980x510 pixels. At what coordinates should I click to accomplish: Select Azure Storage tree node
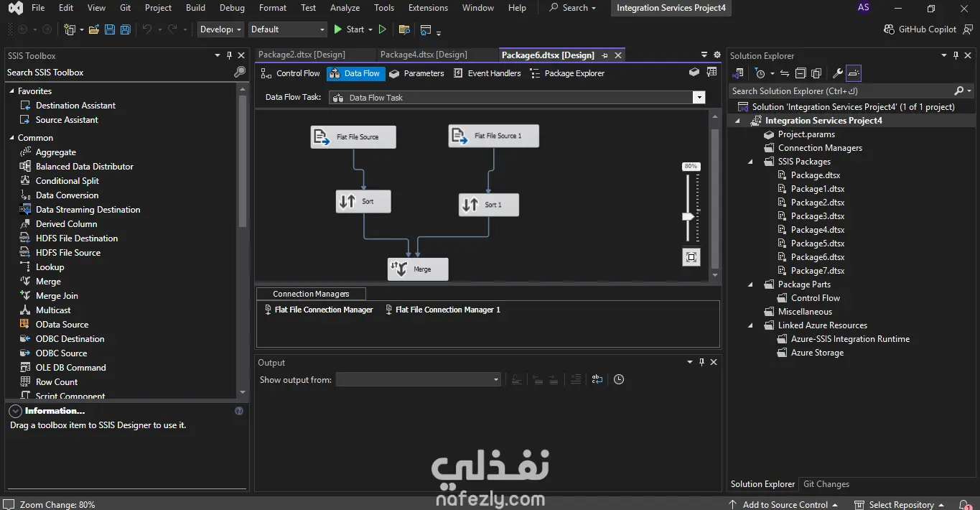[817, 353]
